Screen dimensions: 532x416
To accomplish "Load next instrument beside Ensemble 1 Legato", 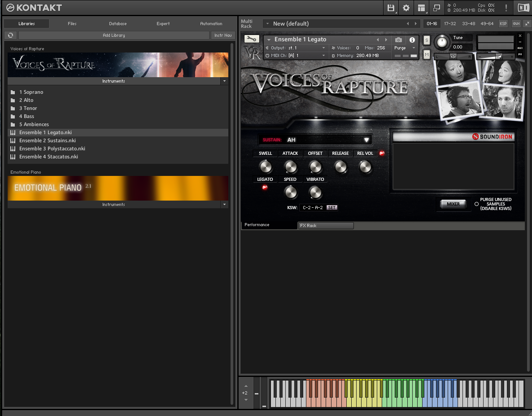I will [386, 39].
